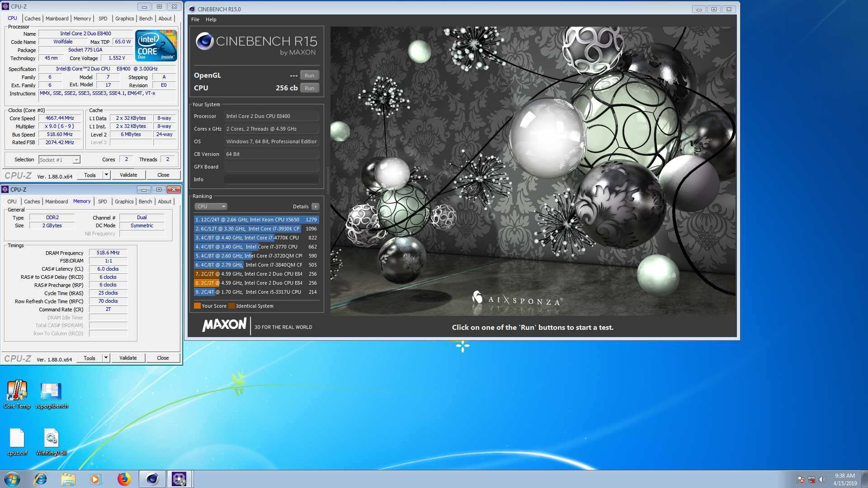Select ranking row i7-3770 score 662
Screen dimensions: 868x488
256,247
